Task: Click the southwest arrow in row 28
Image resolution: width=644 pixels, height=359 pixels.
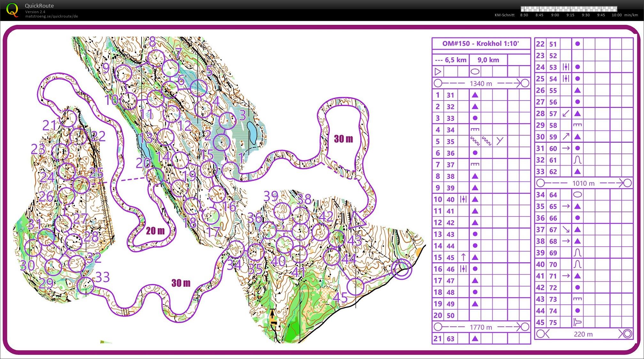Action: pos(566,114)
